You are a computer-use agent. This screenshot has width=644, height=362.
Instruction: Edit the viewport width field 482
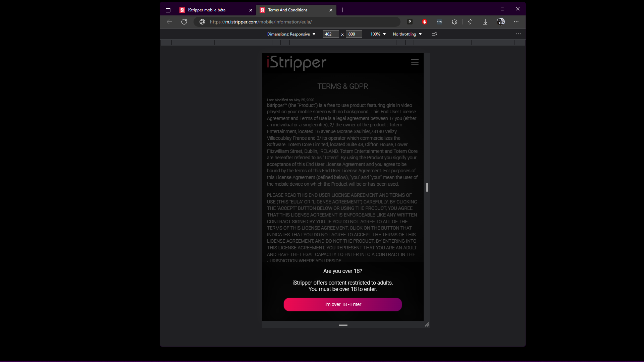pos(331,34)
